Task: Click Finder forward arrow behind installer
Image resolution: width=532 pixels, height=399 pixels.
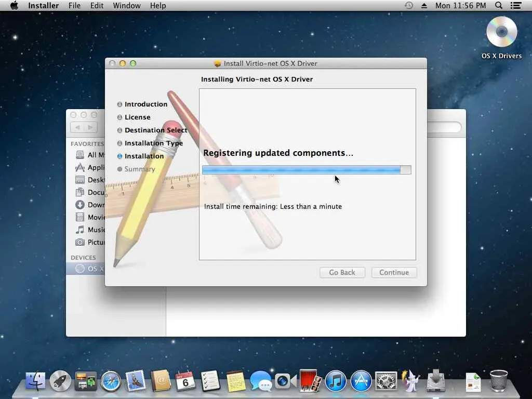Action: pyautogui.click(x=90, y=127)
